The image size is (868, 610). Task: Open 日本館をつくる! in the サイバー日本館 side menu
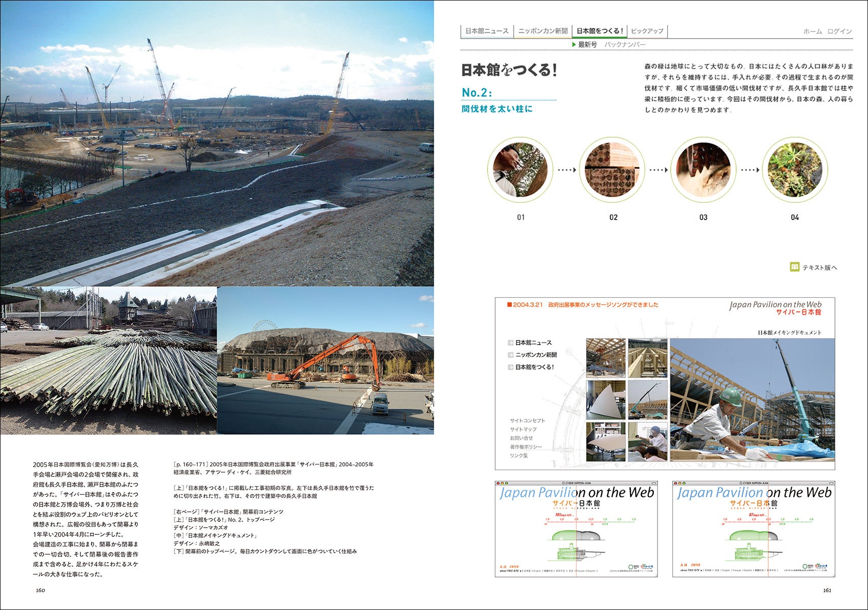pos(534,367)
